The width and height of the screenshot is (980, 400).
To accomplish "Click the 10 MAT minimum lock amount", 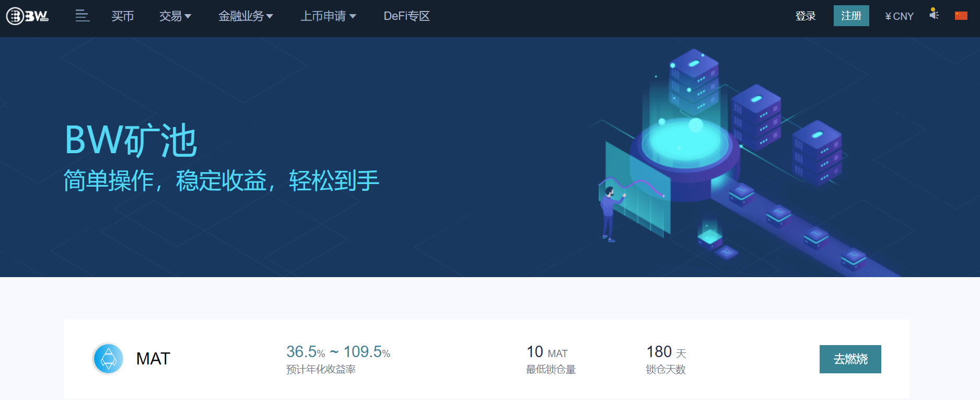I will [x=547, y=352].
